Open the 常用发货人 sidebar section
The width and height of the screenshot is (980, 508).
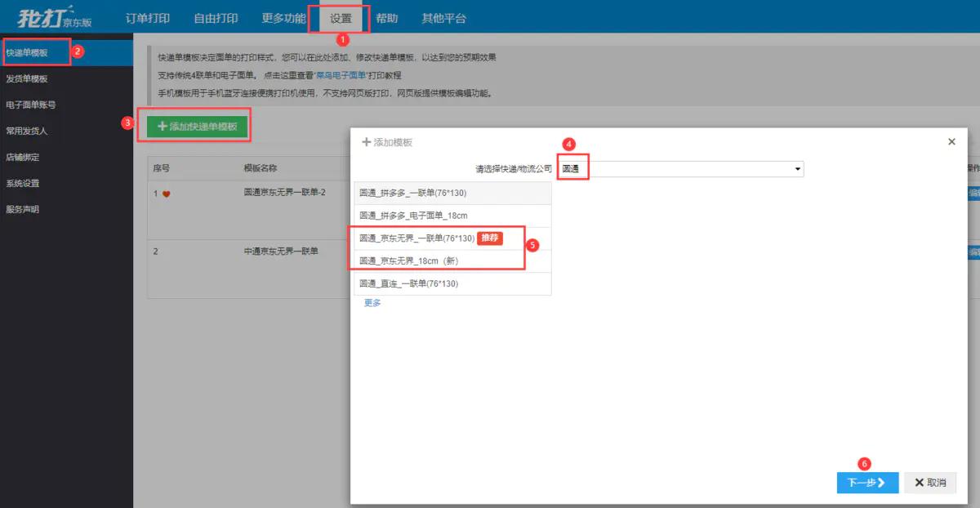click(x=34, y=131)
